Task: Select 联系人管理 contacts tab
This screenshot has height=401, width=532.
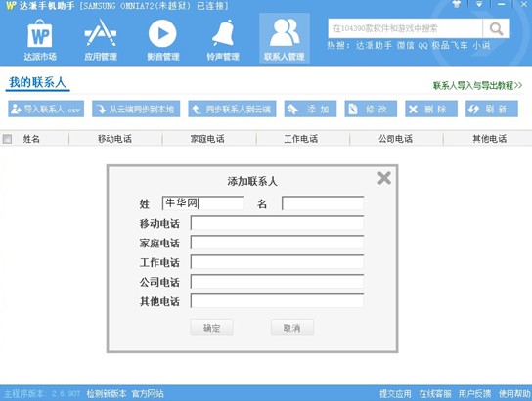Action: pos(285,38)
